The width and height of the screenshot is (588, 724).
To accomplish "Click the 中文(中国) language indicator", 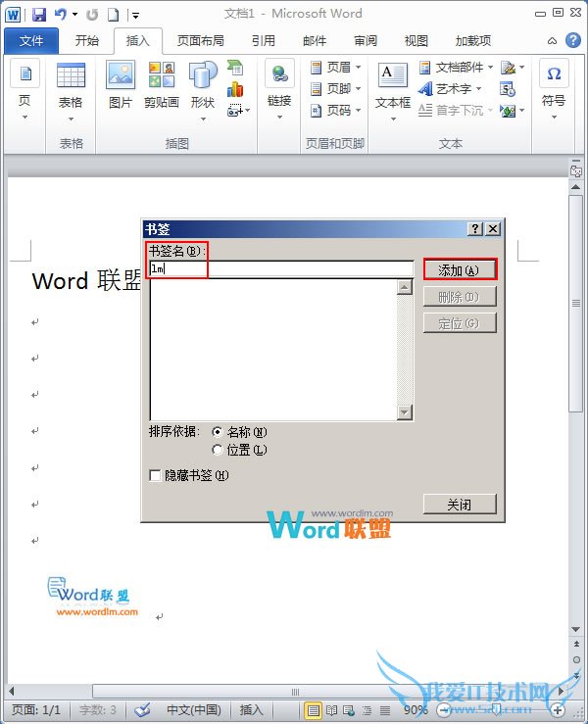I will pos(194,709).
